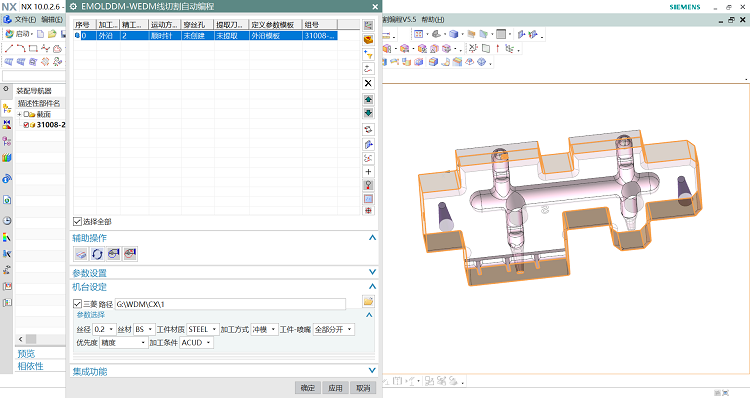The image size is (750, 398).
Task: Click the Fit view icon in the NX toolbar
Action: click(419, 34)
